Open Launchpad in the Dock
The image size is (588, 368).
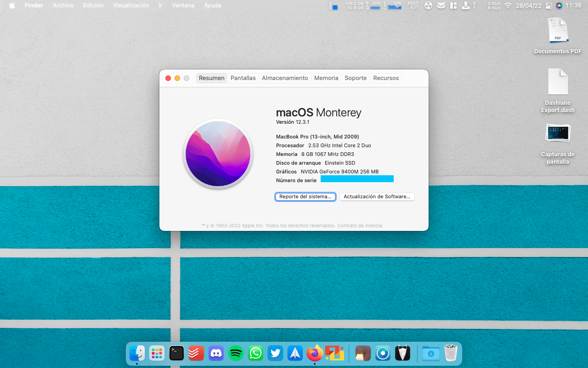pos(157,353)
